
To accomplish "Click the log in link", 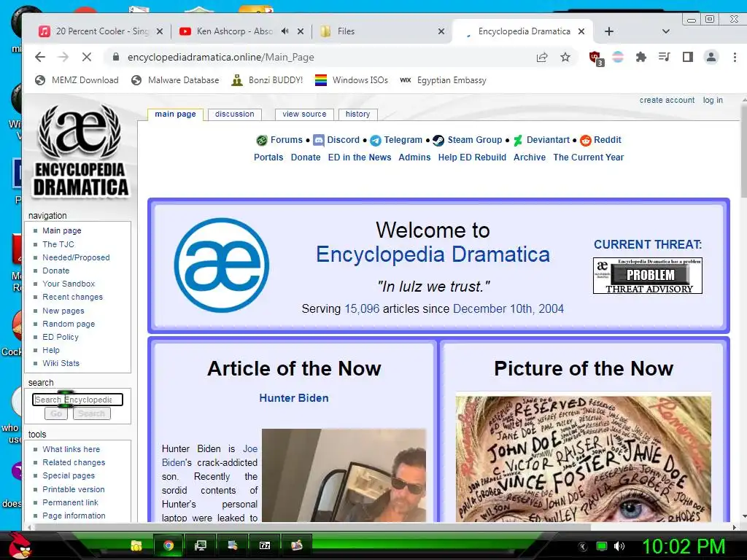I will tap(713, 100).
